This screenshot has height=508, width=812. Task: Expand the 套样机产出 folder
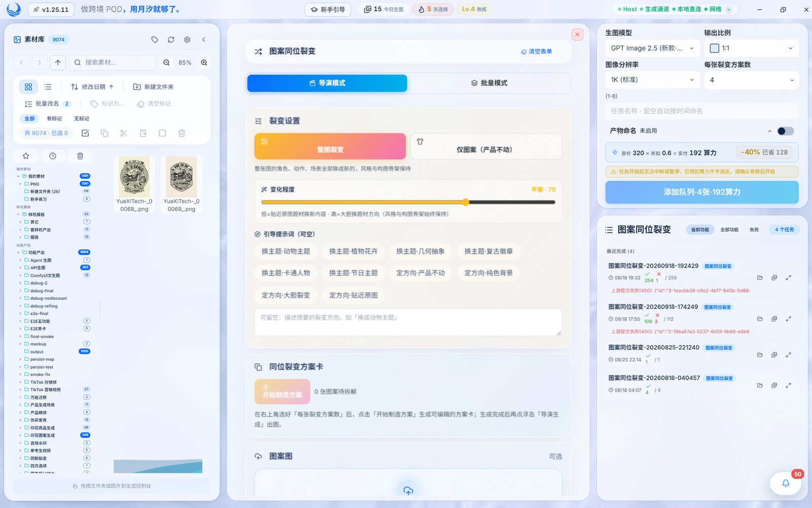click(20, 230)
